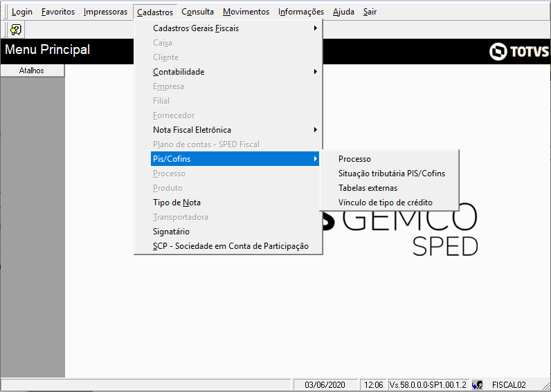Image resolution: width=551 pixels, height=392 pixels.
Task: Open SCP - Sociedade em Conta de Participação
Action: pyautogui.click(x=235, y=246)
